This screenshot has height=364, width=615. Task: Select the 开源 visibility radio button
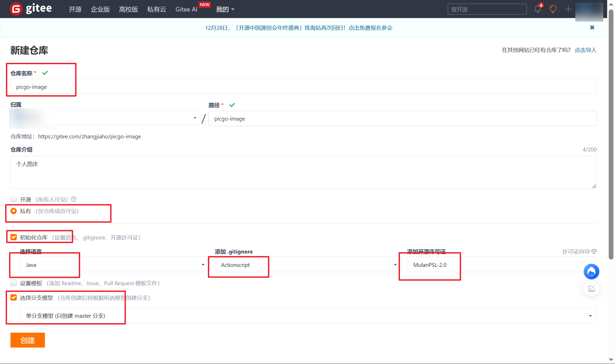point(13,199)
